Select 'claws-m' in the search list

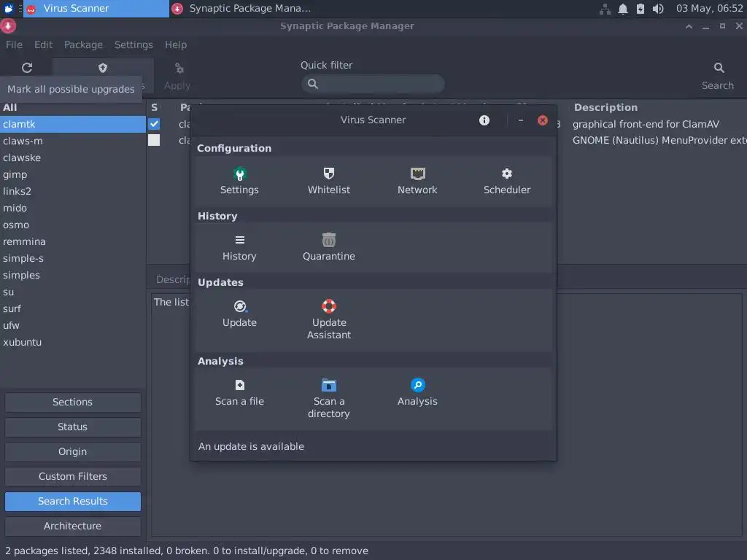73,141
